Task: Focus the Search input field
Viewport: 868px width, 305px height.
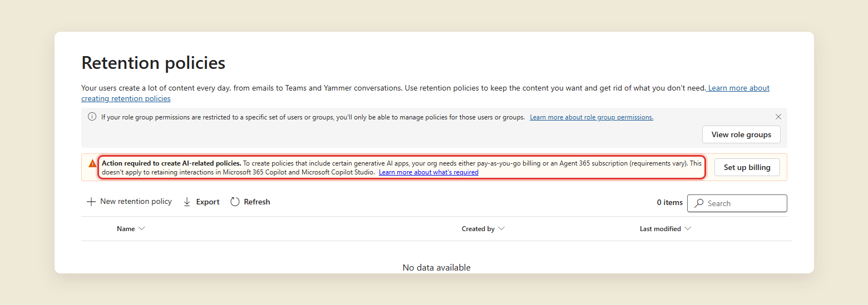Action: [x=737, y=203]
